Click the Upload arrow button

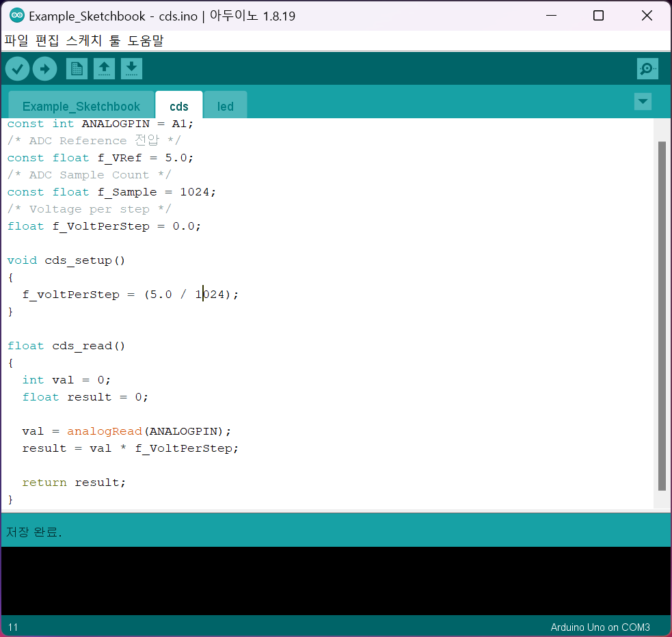click(45, 68)
